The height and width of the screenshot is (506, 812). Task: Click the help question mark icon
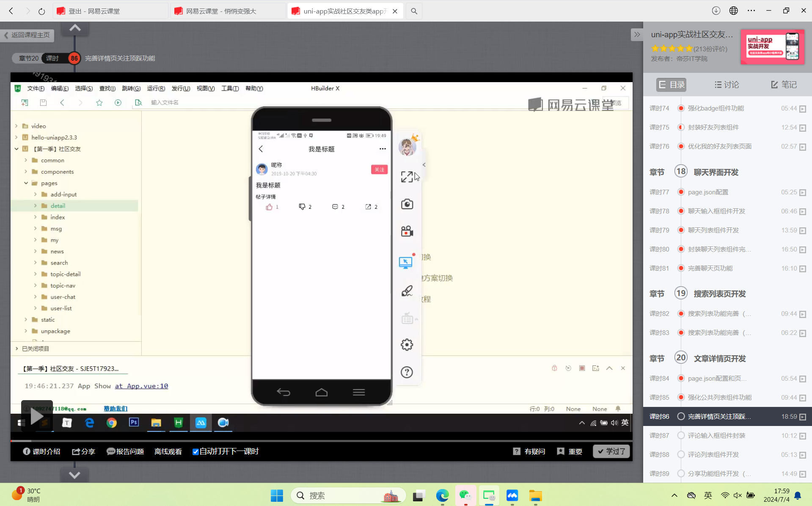pyautogui.click(x=407, y=372)
